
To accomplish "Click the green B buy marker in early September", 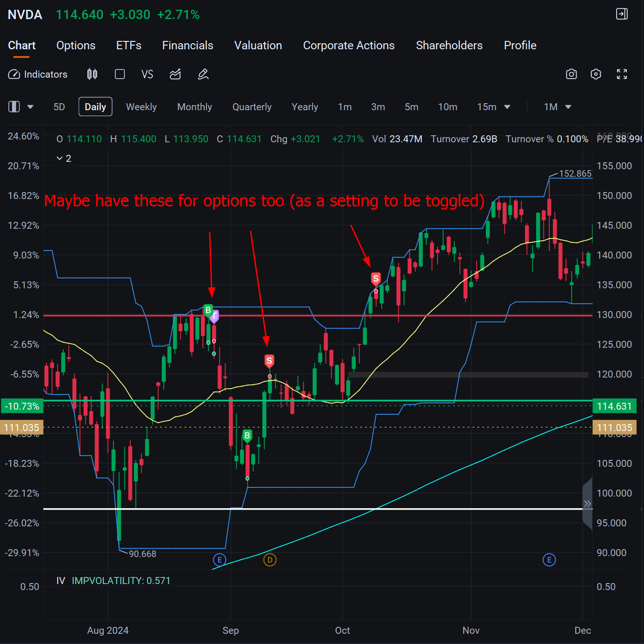I will (247, 436).
